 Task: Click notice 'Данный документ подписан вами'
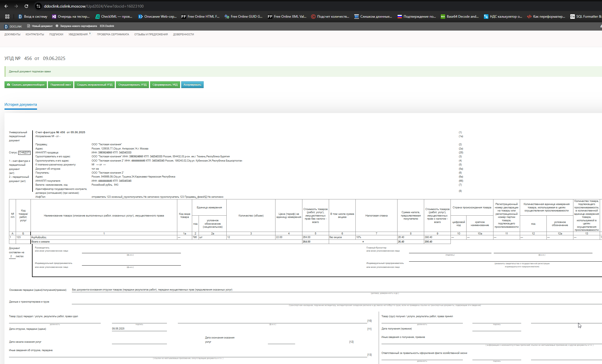tap(30, 72)
